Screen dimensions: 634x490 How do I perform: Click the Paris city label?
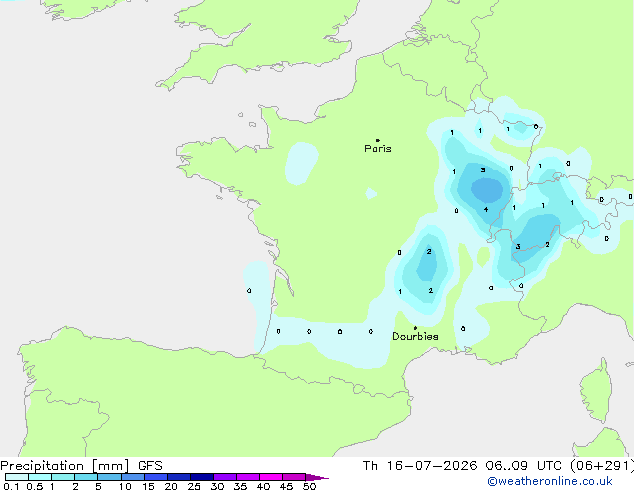coord(378,149)
